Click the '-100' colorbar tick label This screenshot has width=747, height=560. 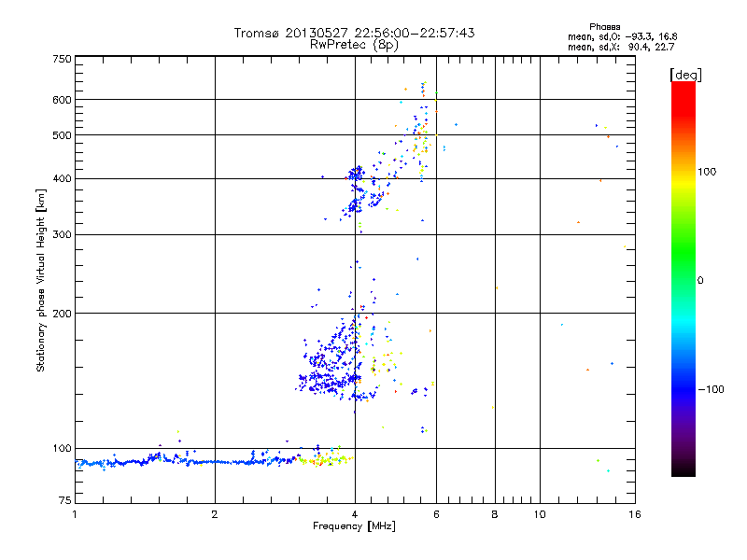(711, 389)
